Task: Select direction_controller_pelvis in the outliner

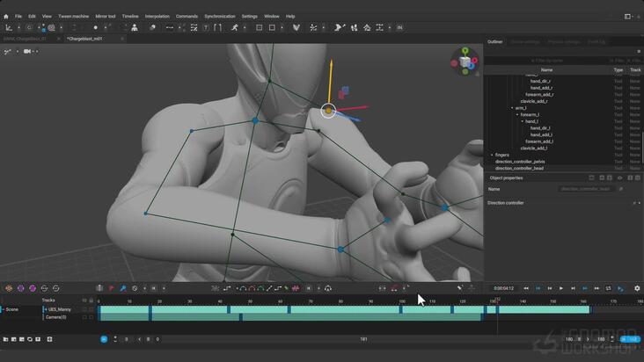Action: click(520, 162)
